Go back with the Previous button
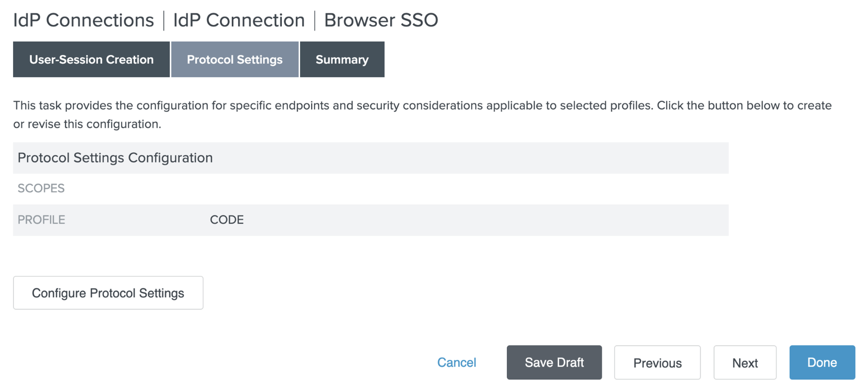This screenshot has width=868, height=390. [x=657, y=363]
